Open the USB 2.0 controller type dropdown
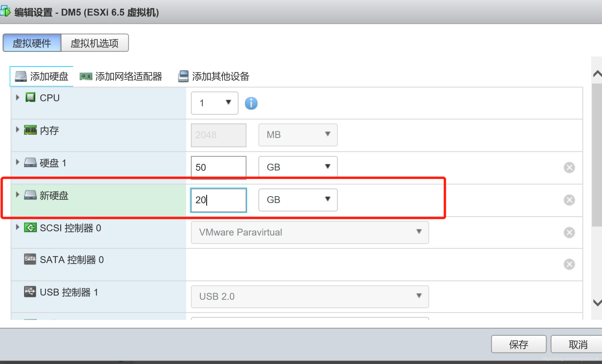602x364 pixels. tap(310, 296)
